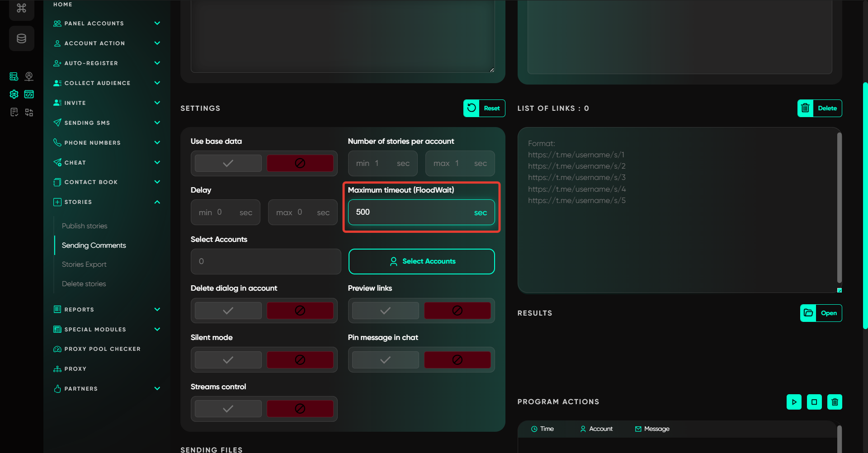Collapse the Stories section chevron
The width and height of the screenshot is (868, 453).
pyautogui.click(x=157, y=202)
